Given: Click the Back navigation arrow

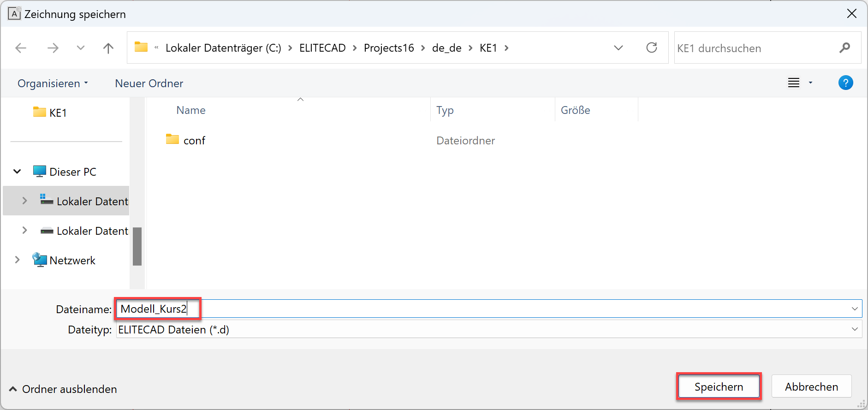Looking at the screenshot, I should [x=21, y=48].
